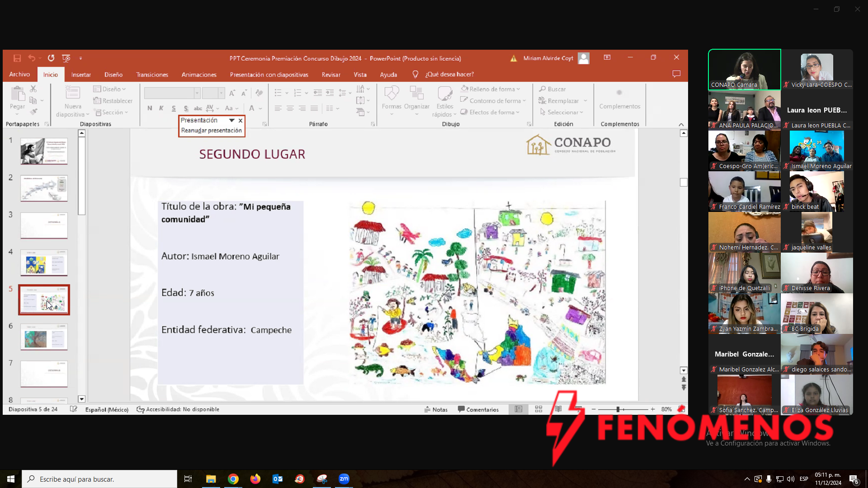
Task: Toggle left text alignment
Action: pyautogui.click(x=278, y=108)
